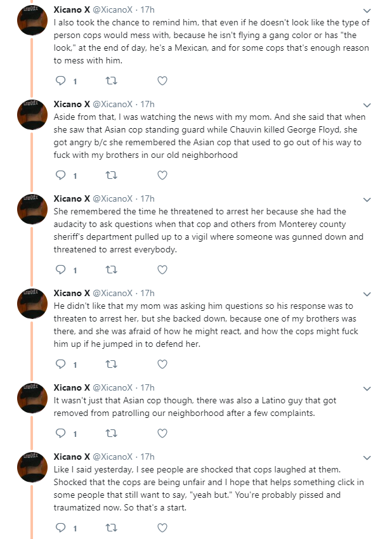Open the @XicanoX handle on the Latino guy tweet
This screenshot has width=392, height=539.
[x=113, y=387]
